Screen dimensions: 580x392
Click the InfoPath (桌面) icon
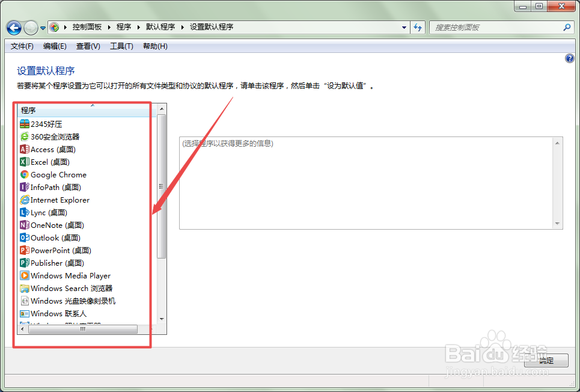(25, 187)
